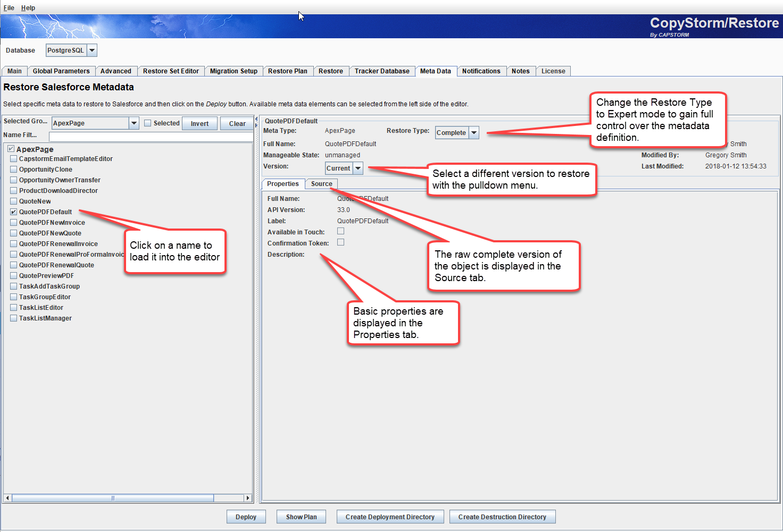Open the File menu

coord(9,8)
